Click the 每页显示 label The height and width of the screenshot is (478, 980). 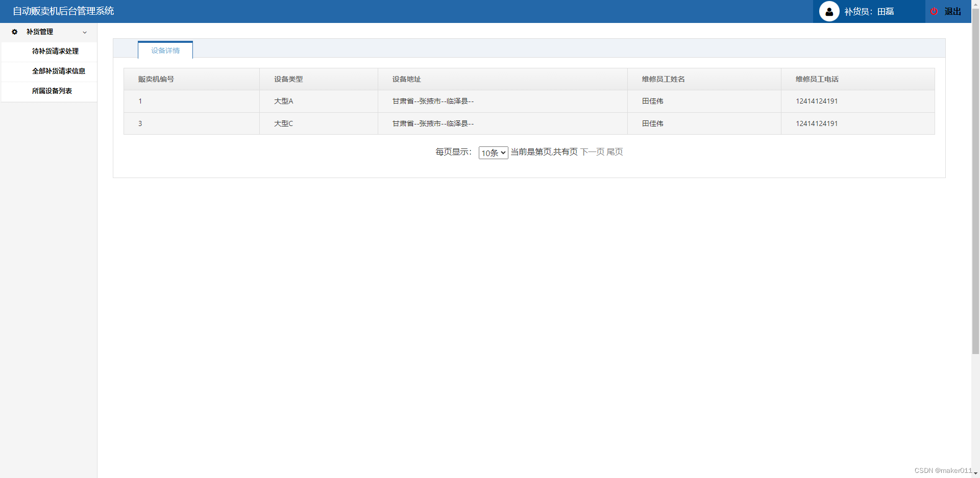click(454, 152)
